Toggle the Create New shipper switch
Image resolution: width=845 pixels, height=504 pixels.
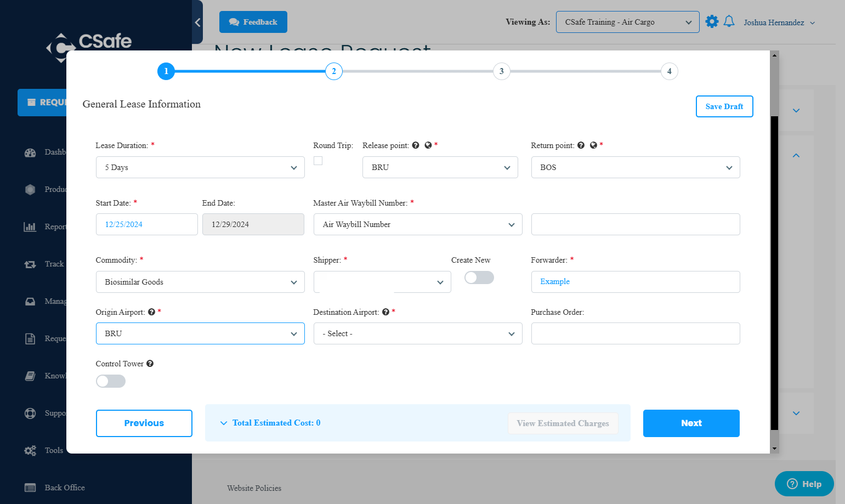click(479, 278)
